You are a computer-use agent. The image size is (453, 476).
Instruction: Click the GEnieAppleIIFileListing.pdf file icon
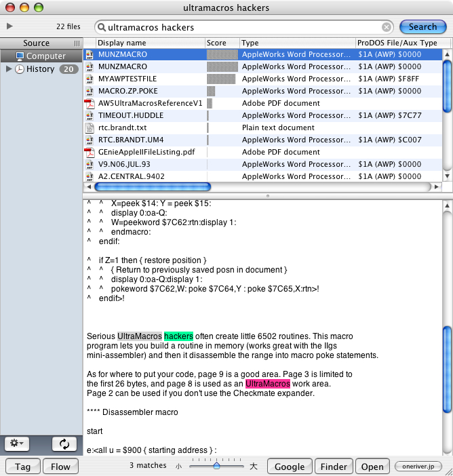click(x=89, y=152)
